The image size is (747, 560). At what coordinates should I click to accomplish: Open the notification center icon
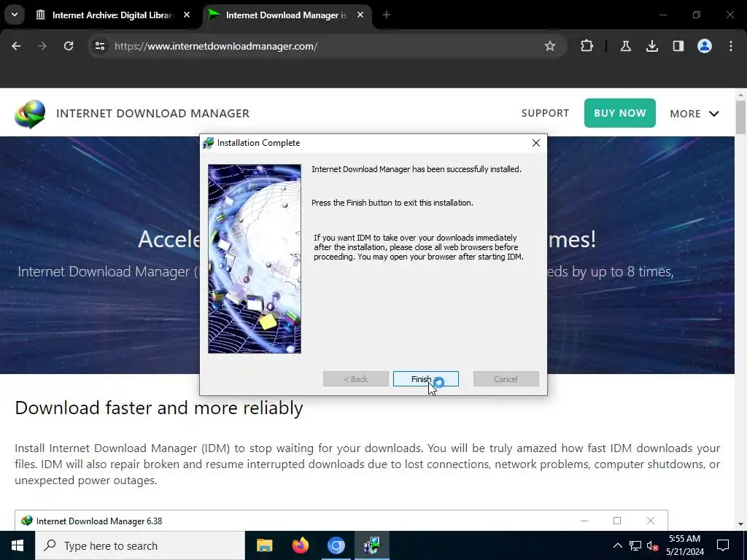pos(723,545)
